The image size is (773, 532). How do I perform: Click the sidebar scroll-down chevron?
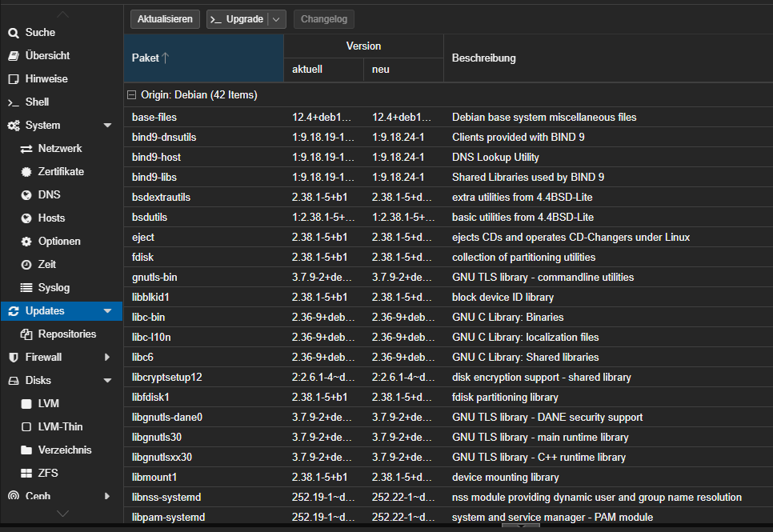pyautogui.click(x=62, y=514)
